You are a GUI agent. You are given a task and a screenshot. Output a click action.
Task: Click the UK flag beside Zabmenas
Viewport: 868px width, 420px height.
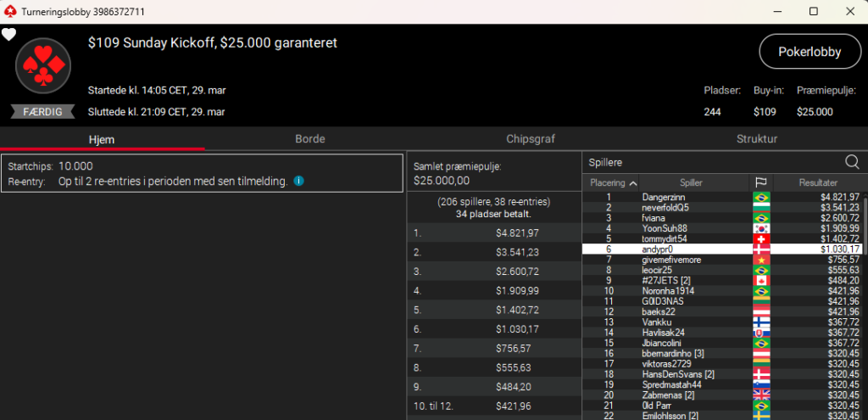[x=761, y=395]
